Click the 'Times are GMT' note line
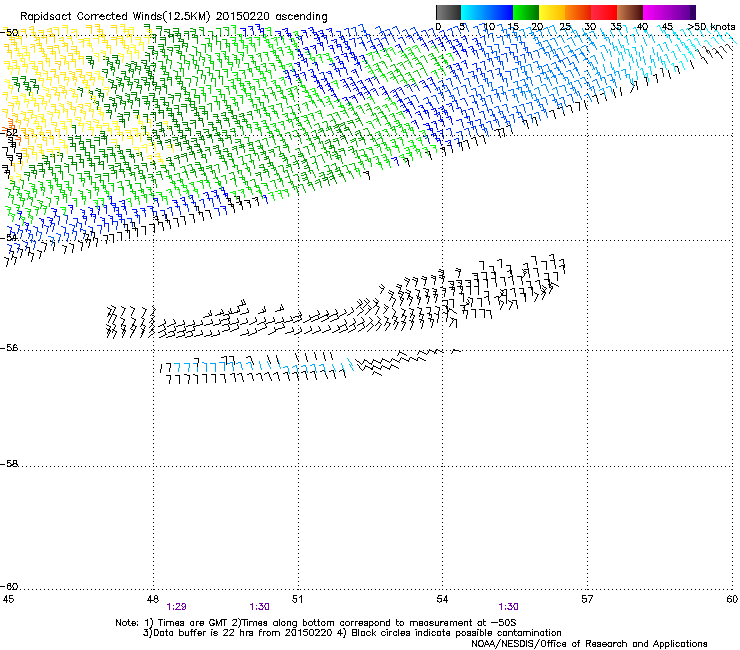This screenshot has width=740, height=650. 316,623
